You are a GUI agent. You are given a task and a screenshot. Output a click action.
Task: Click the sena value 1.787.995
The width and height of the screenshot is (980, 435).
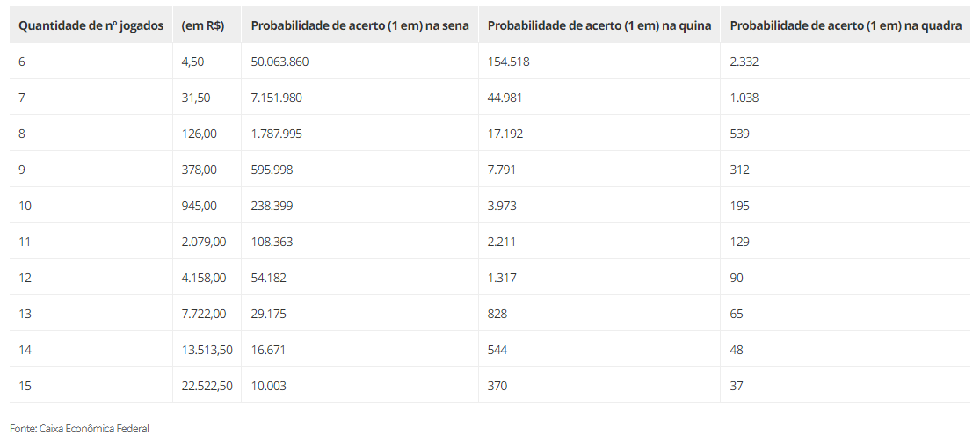[276, 134]
